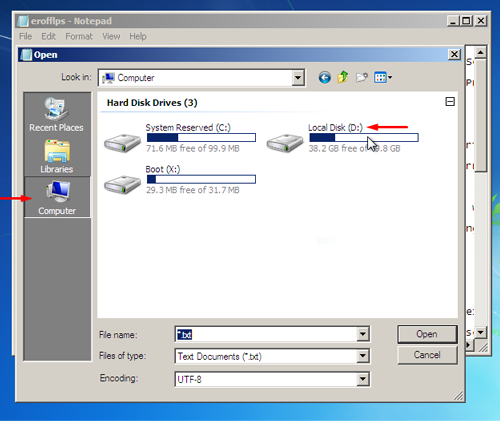Click the System Reserved (C:) label
The width and height of the screenshot is (500, 421).
(x=188, y=128)
